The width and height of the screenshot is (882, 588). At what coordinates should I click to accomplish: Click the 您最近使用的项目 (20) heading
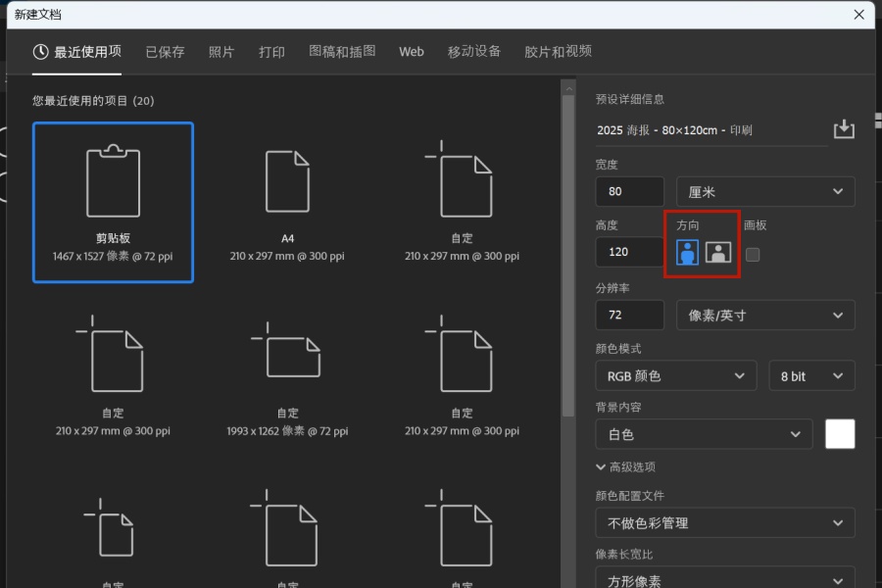pos(93,101)
